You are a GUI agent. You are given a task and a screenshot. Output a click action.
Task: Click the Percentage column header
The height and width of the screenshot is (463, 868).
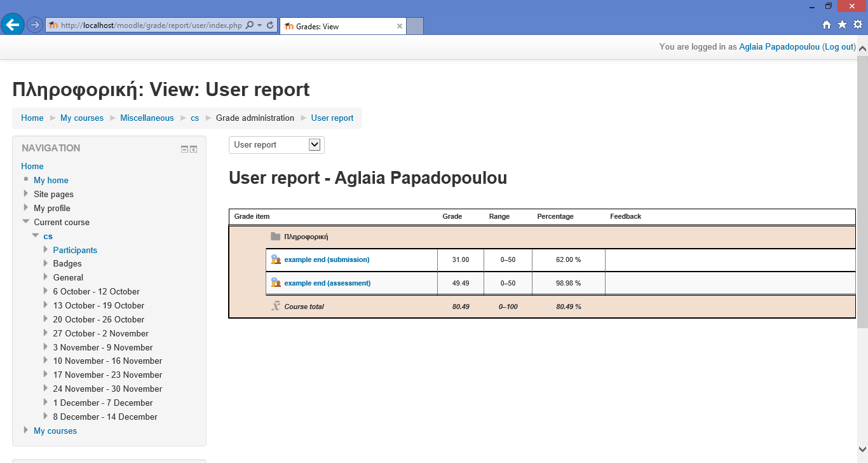(x=555, y=216)
